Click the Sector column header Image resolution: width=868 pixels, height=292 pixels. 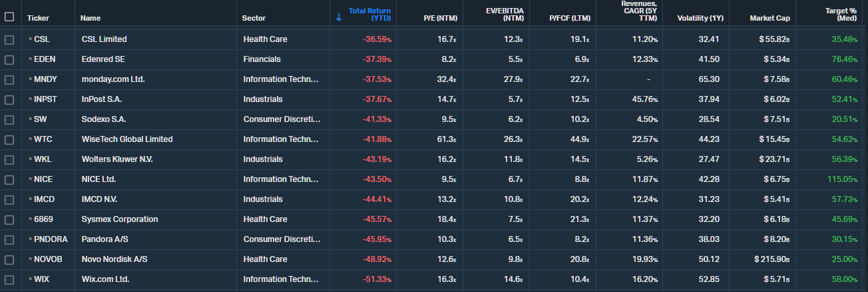click(x=254, y=18)
